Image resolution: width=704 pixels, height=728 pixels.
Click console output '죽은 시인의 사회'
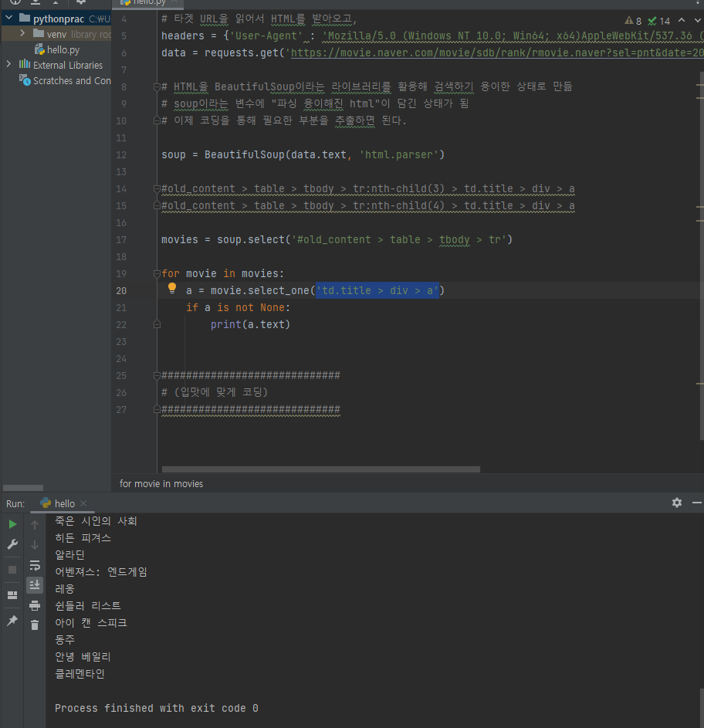coord(96,521)
